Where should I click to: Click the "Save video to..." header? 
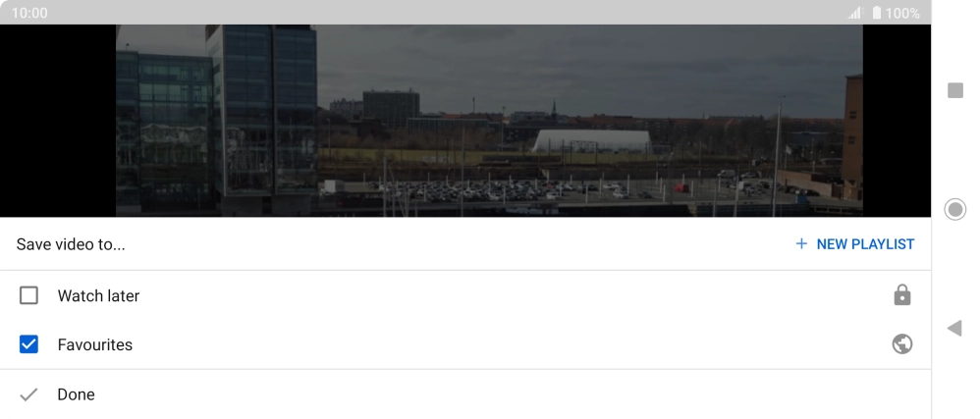click(71, 244)
